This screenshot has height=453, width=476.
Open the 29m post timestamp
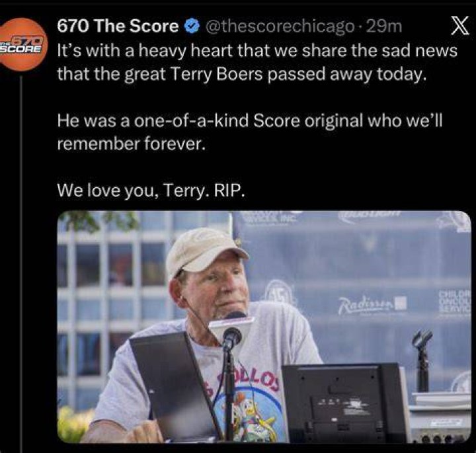(x=384, y=26)
